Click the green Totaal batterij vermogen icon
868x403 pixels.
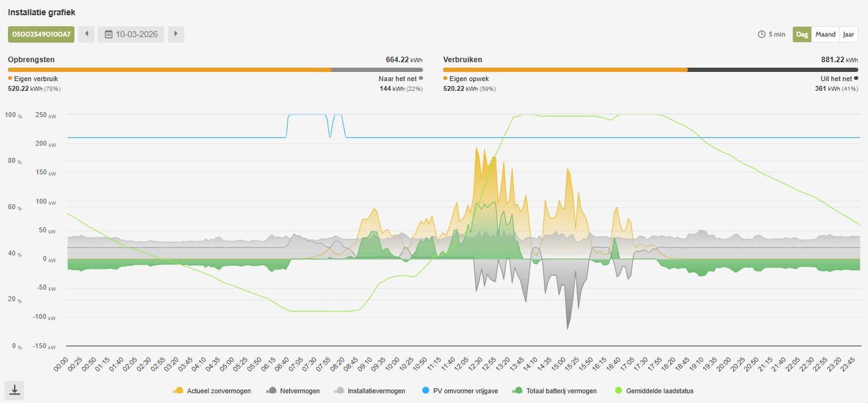[x=518, y=391]
